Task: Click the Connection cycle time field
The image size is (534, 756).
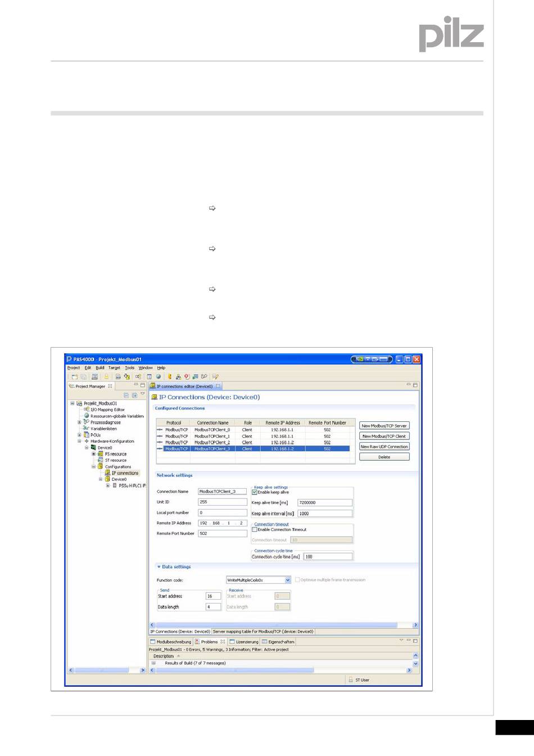Action: pos(328,556)
